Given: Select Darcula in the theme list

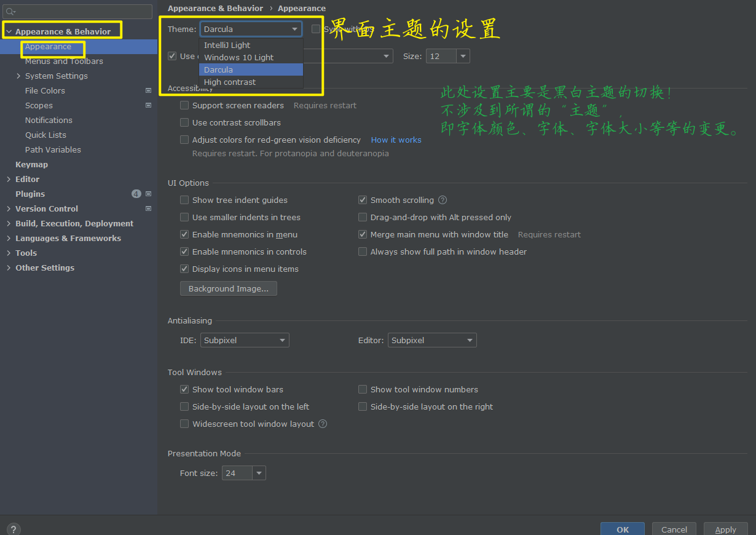Looking at the screenshot, I should coord(251,69).
